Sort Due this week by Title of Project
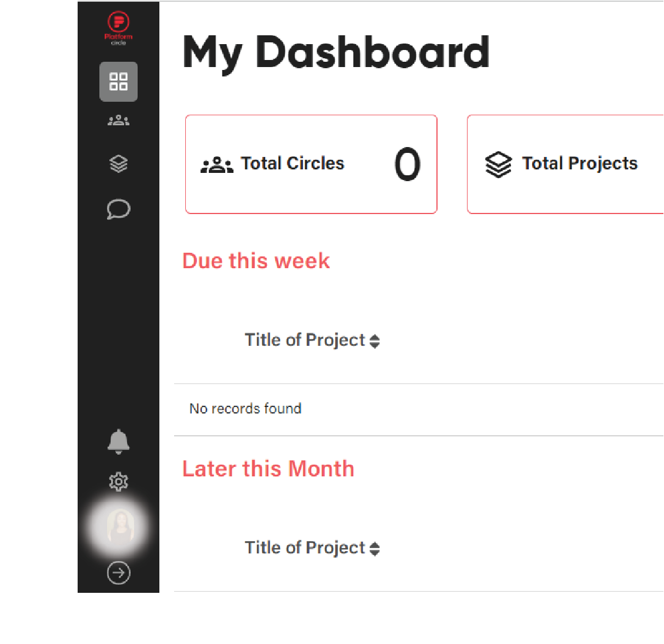This screenshot has width=664, height=644. point(312,340)
